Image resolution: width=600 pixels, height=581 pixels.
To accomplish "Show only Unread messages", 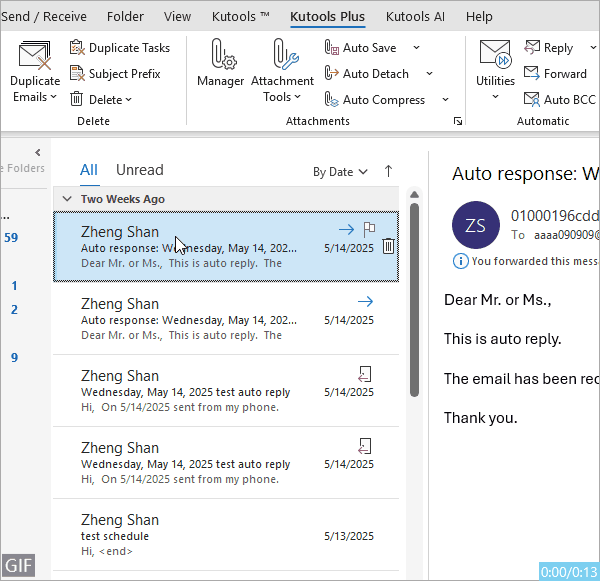I will pos(139,170).
